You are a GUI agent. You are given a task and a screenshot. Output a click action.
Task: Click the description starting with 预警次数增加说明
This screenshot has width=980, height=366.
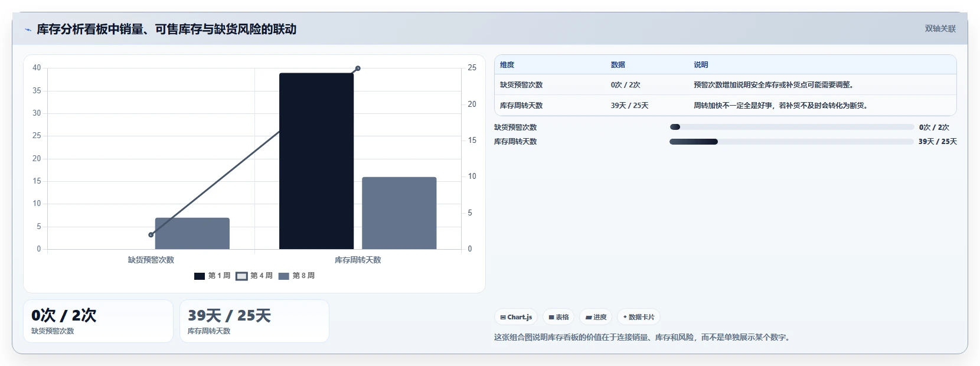[x=773, y=85]
